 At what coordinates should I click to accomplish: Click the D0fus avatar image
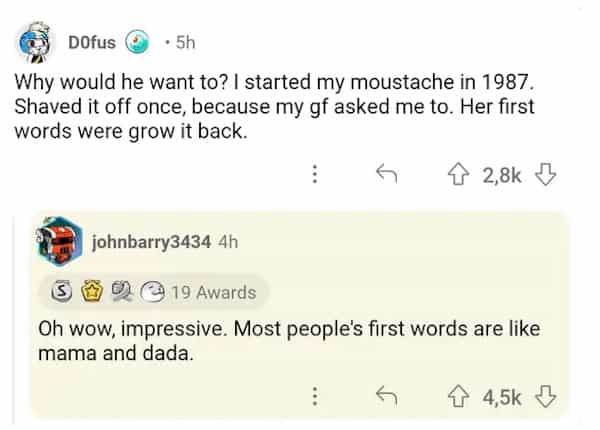(37, 41)
